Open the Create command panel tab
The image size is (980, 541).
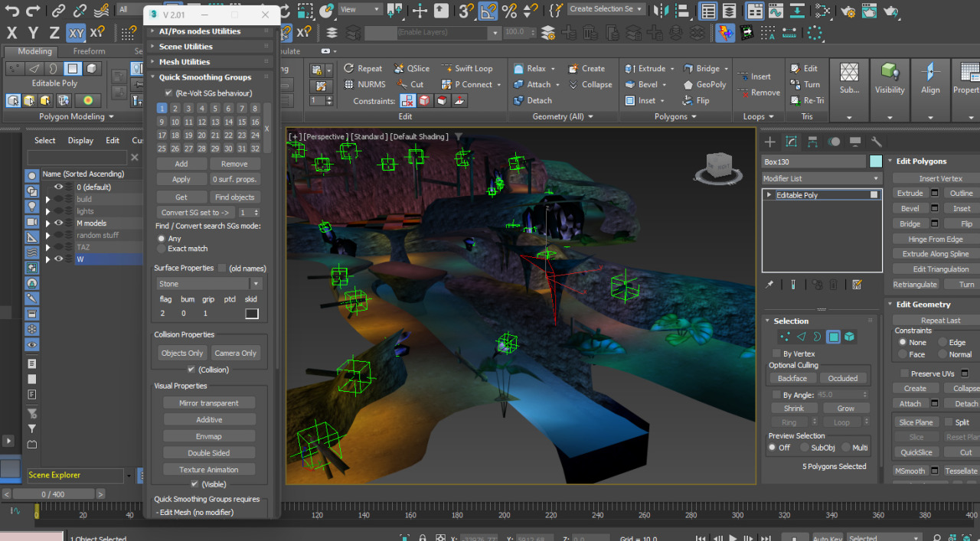(770, 142)
